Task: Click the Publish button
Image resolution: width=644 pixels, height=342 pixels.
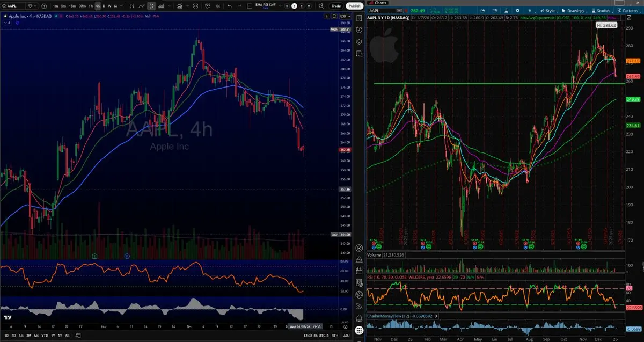Action: pyautogui.click(x=354, y=6)
